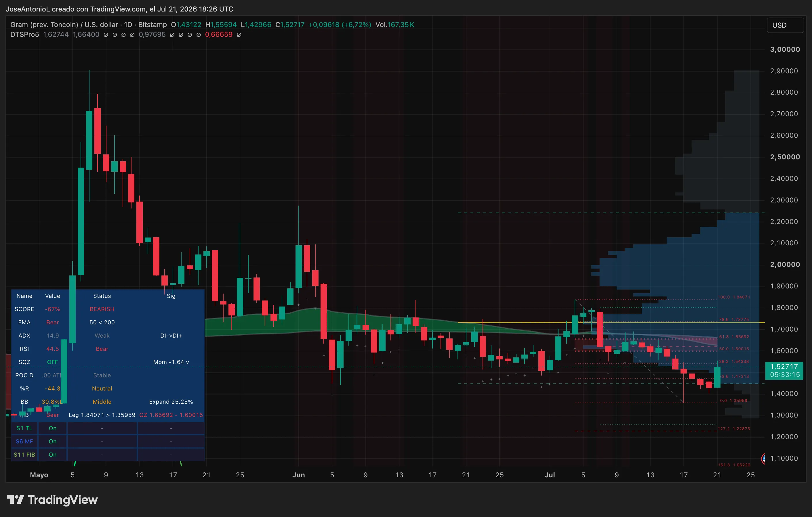Click the 'GZ 1.65692 - 1.60015' cell
This screenshot has width=812, height=517.
click(x=171, y=415)
